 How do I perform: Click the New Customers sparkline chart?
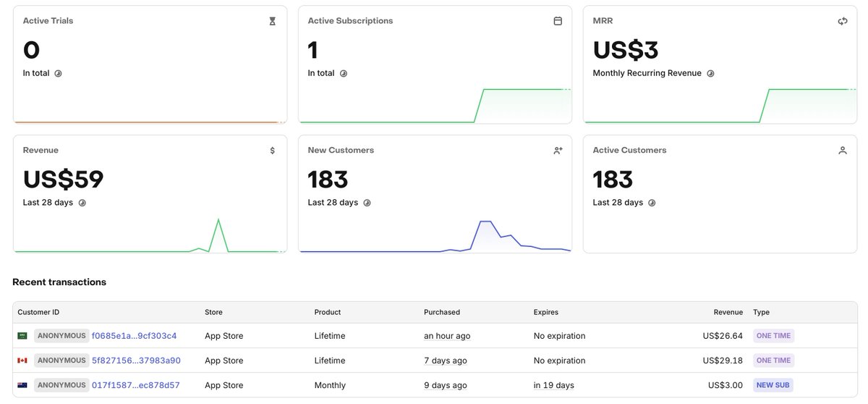pyautogui.click(x=435, y=235)
